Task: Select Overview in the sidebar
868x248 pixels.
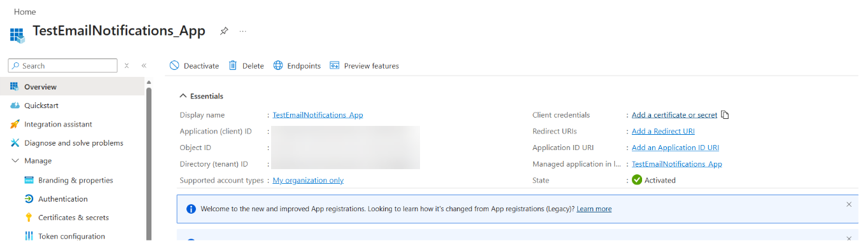Action: coord(72,86)
